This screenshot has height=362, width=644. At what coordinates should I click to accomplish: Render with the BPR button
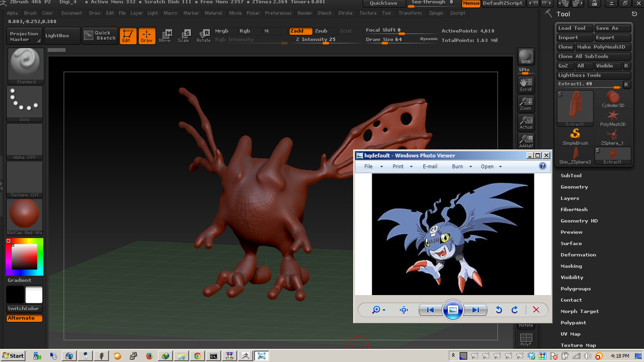tap(526, 57)
